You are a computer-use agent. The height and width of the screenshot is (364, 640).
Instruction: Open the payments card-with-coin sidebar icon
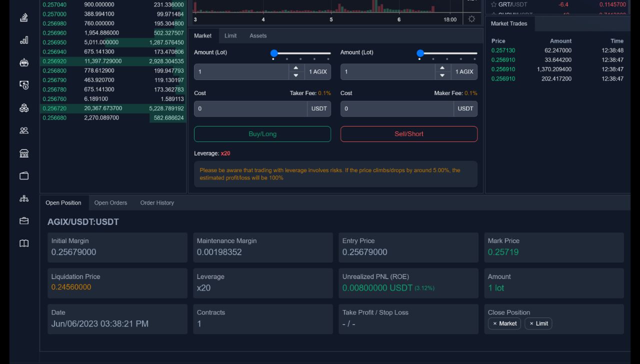point(23,85)
